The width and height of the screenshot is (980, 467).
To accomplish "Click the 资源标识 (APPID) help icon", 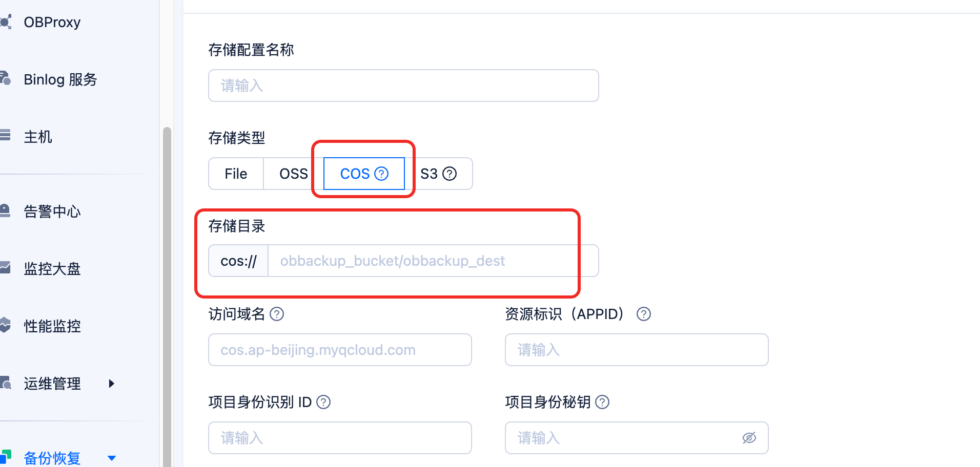I will point(643,314).
